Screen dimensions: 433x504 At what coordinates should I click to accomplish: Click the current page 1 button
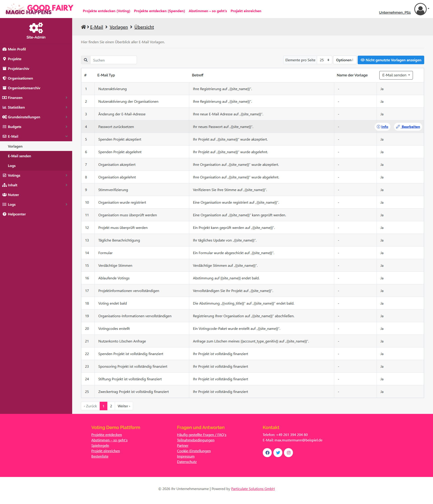tap(104, 406)
